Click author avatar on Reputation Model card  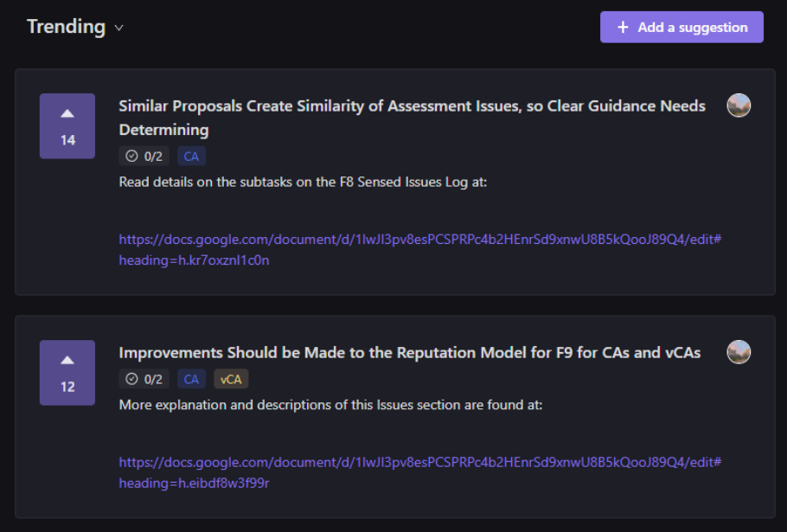coord(739,352)
